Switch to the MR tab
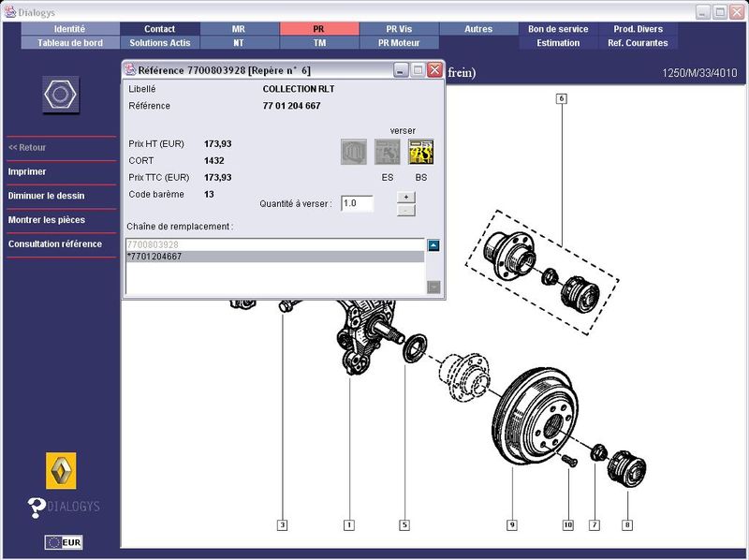Screen dimensions: 749x560 pyautogui.click(x=239, y=29)
